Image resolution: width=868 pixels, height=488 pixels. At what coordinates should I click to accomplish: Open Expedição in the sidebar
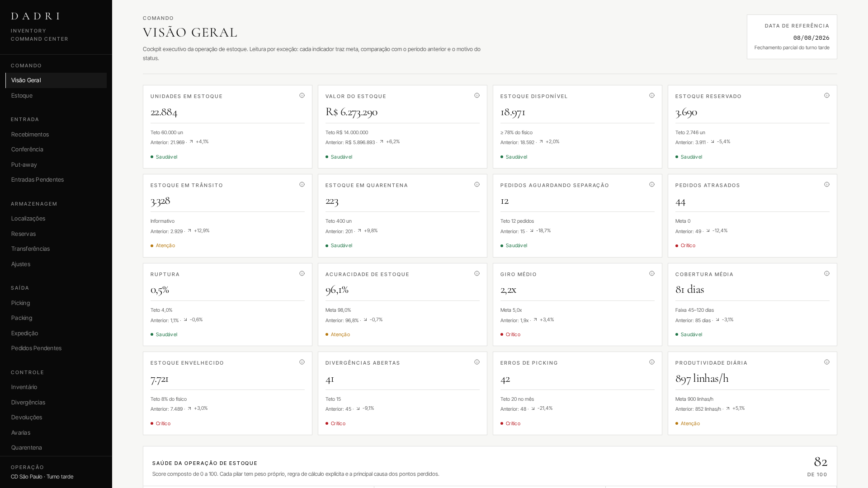[x=56, y=333]
